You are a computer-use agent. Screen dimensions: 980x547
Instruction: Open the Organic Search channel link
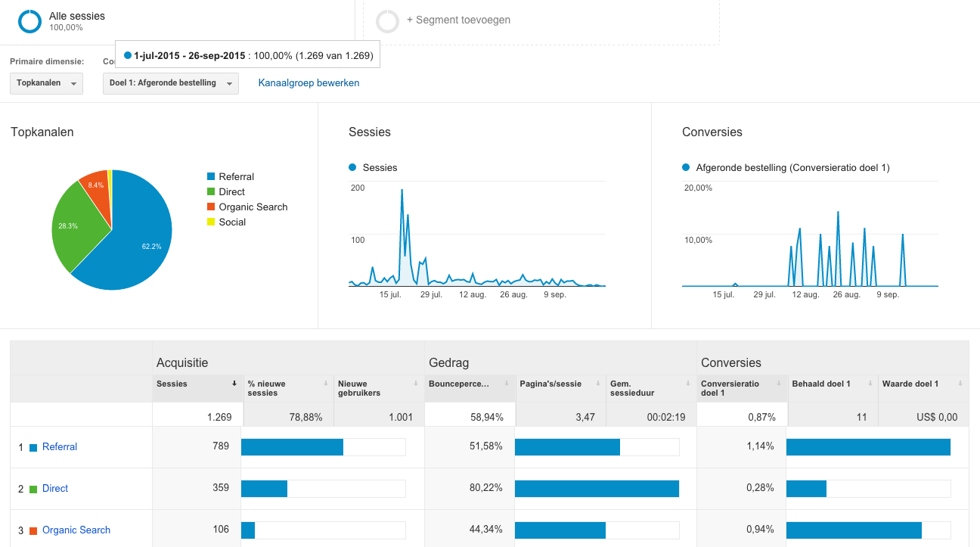[x=76, y=530]
